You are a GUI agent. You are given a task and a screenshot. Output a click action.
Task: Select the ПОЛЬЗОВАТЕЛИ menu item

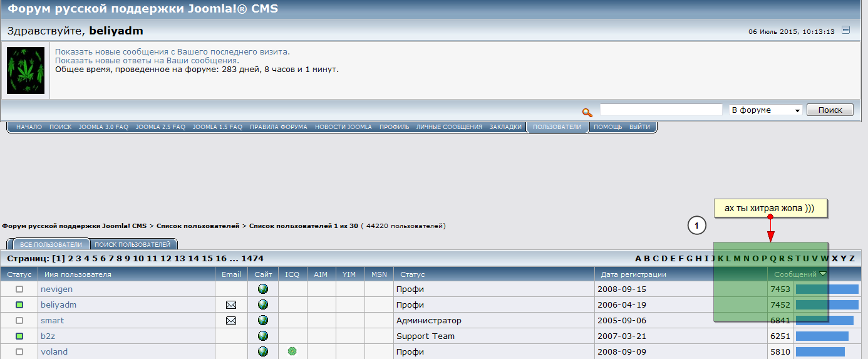point(557,127)
